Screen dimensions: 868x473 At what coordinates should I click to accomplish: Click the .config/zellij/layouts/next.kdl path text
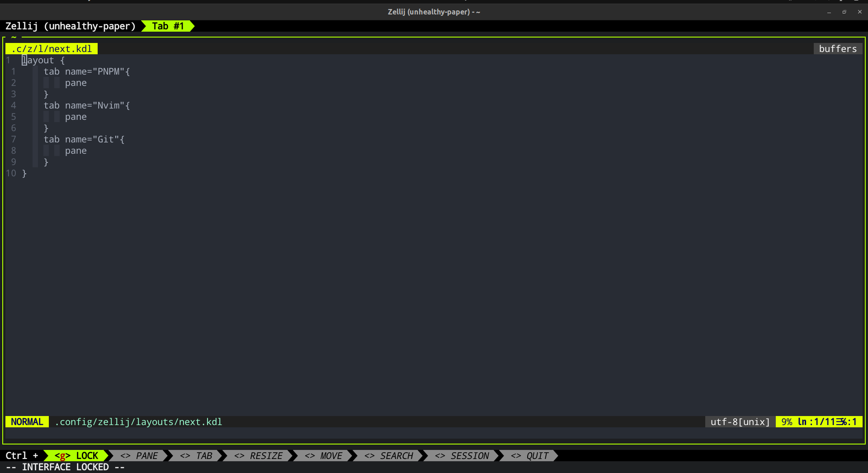(x=138, y=421)
